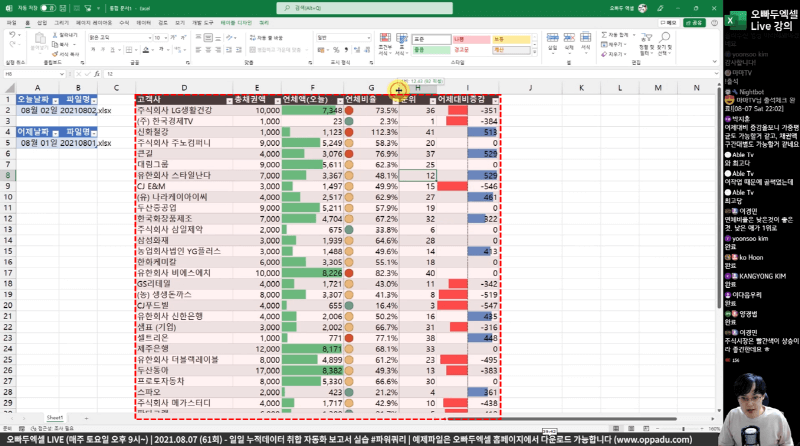Open number format dropdown (일반)
The height and width of the screenshot is (446, 800).
(x=368, y=38)
